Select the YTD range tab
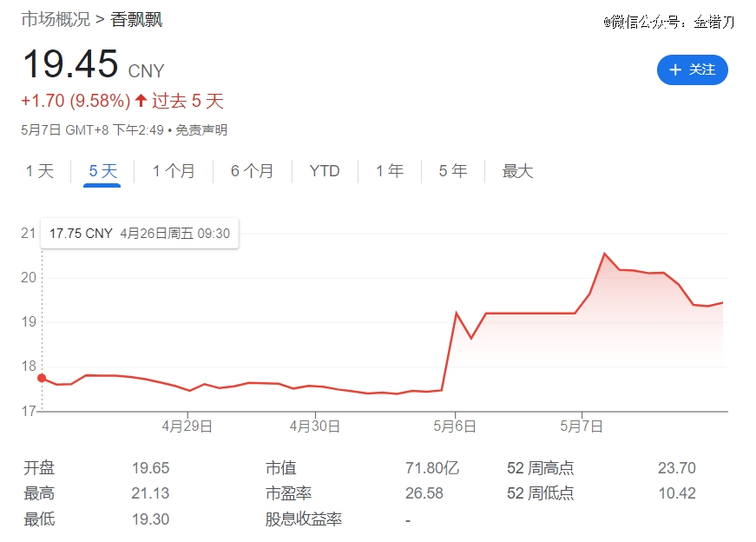The image size is (756, 542). [x=325, y=171]
